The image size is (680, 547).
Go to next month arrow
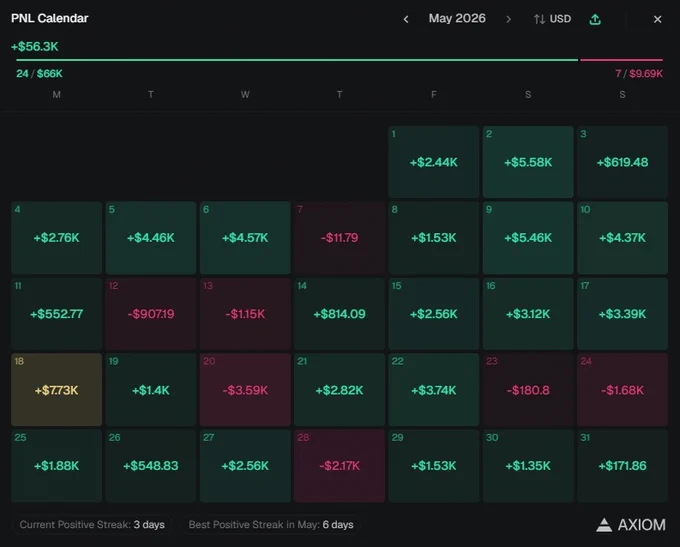(508, 19)
